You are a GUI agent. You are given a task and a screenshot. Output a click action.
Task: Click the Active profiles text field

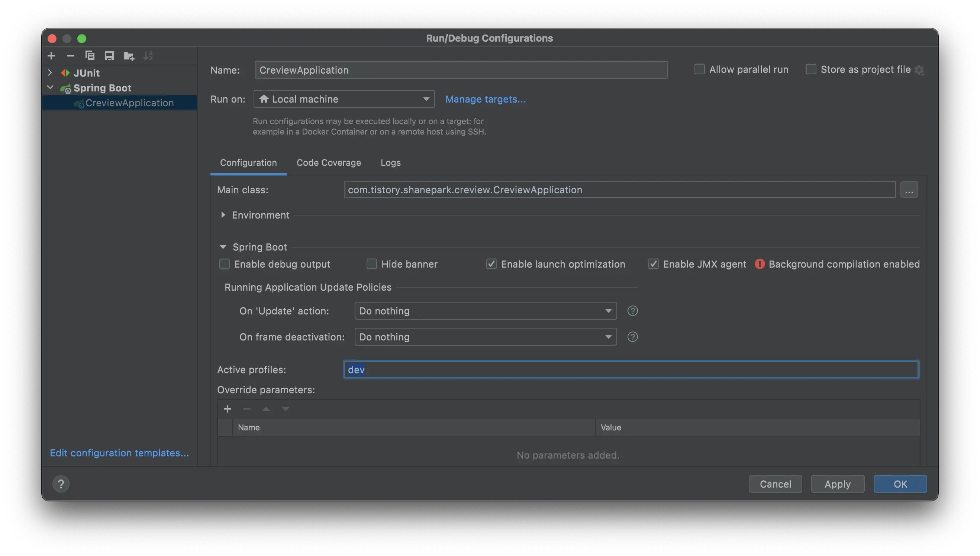[x=630, y=369]
